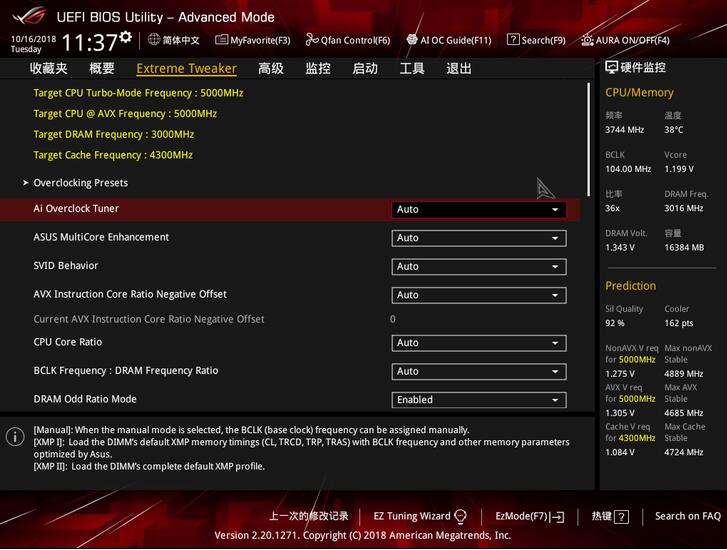
Task: Click the DRAM Odd Ratio Mode label
Action: click(85, 399)
